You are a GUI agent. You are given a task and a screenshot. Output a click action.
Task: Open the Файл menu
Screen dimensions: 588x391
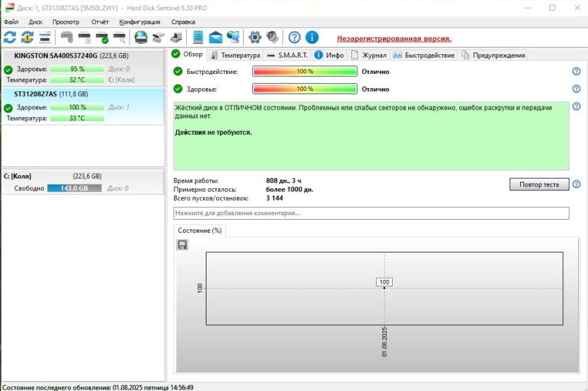[11, 22]
